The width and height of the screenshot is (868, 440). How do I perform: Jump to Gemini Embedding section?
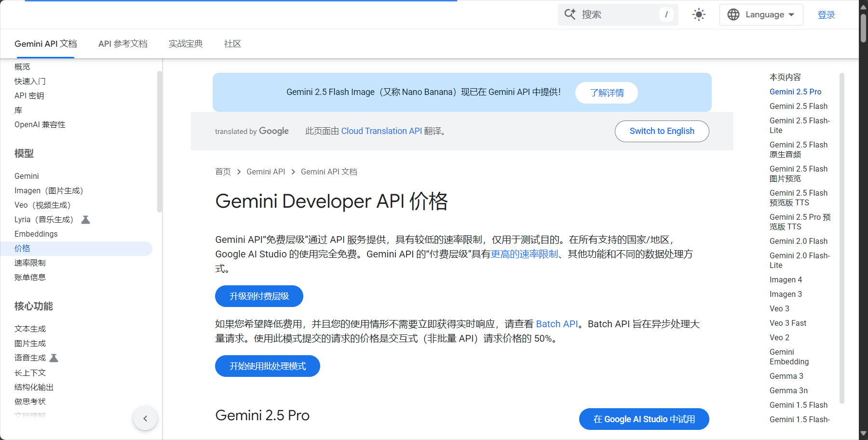pyautogui.click(x=789, y=357)
